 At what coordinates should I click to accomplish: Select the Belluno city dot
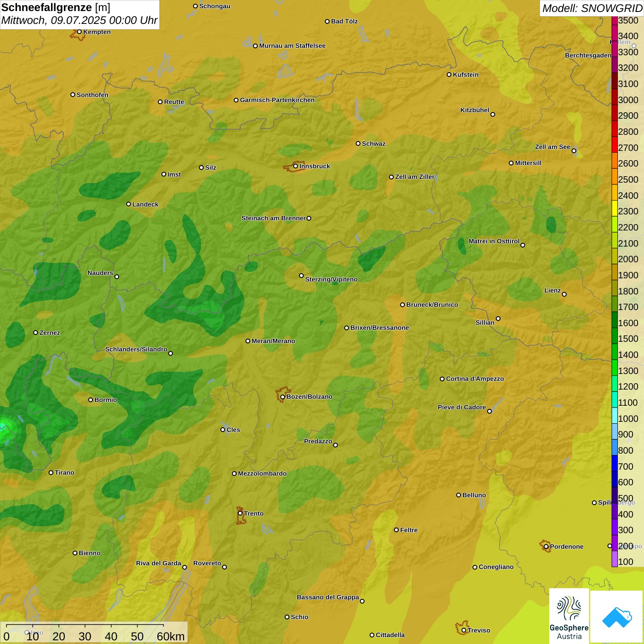tap(459, 495)
